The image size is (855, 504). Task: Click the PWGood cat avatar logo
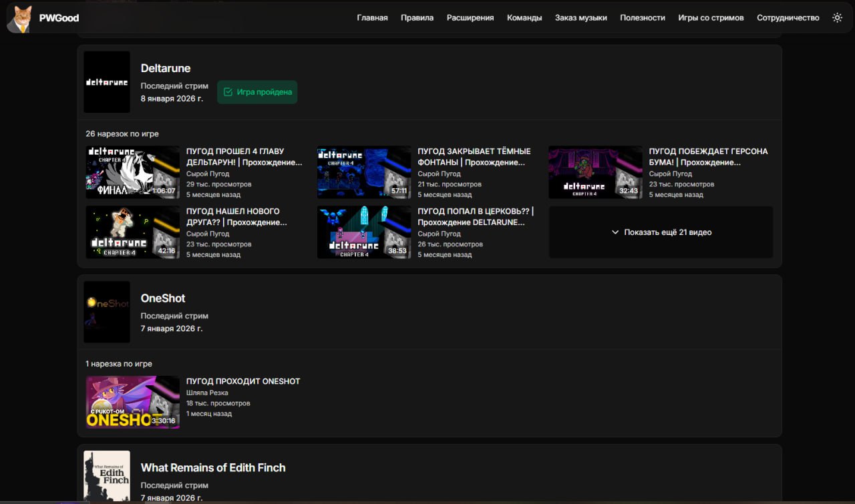(20, 19)
